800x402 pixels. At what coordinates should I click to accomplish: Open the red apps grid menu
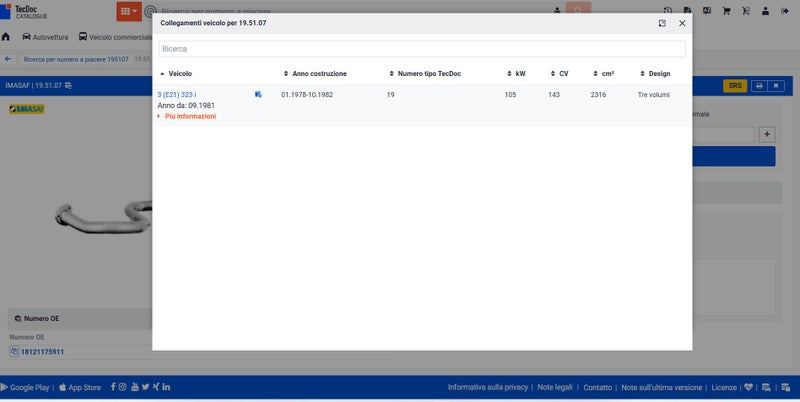[128, 11]
